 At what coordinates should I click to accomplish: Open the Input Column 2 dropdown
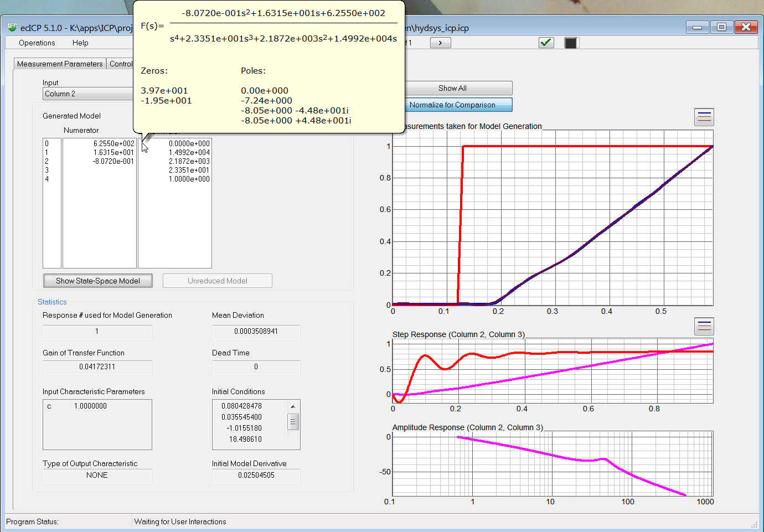point(89,94)
